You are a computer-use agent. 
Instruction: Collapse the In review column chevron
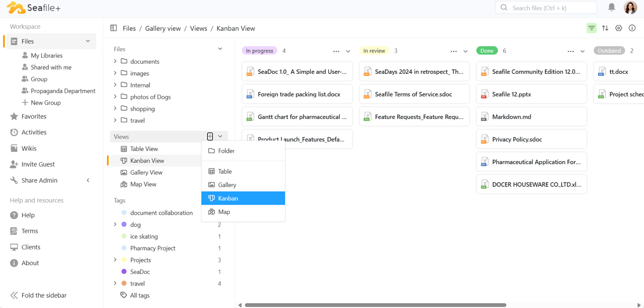click(x=466, y=51)
